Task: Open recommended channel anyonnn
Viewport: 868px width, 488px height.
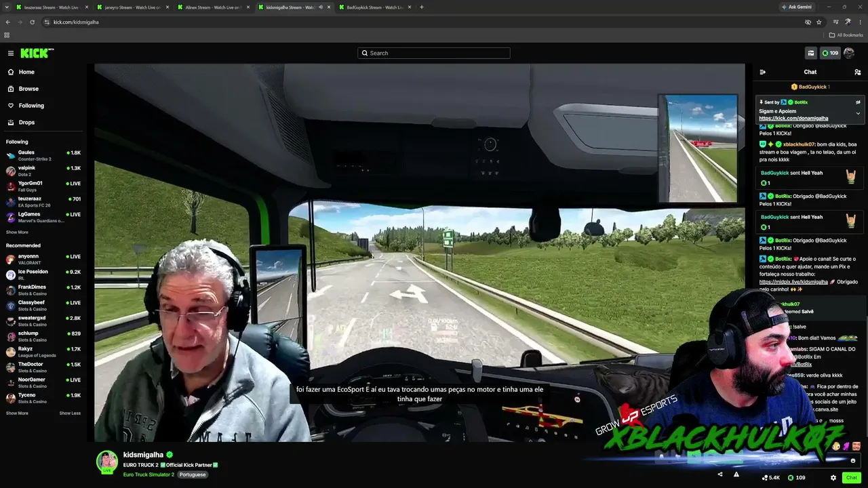Action: click(x=43, y=260)
